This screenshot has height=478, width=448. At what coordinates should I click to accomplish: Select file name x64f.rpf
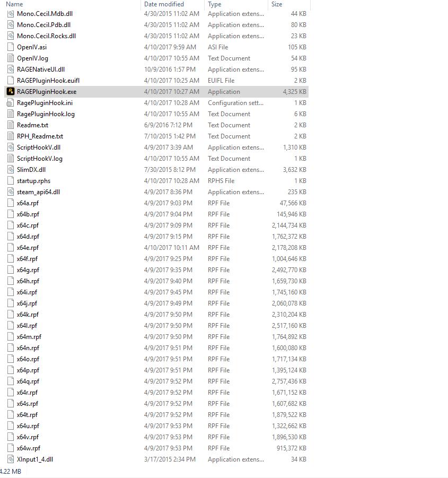pyautogui.click(x=27, y=259)
